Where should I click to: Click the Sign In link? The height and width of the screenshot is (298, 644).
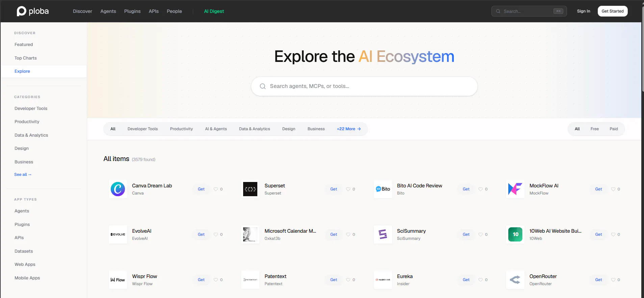(x=583, y=11)
